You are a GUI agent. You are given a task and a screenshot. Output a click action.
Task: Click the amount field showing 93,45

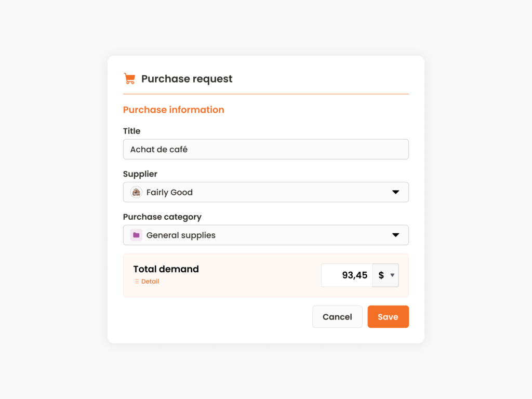click(347, 275)
